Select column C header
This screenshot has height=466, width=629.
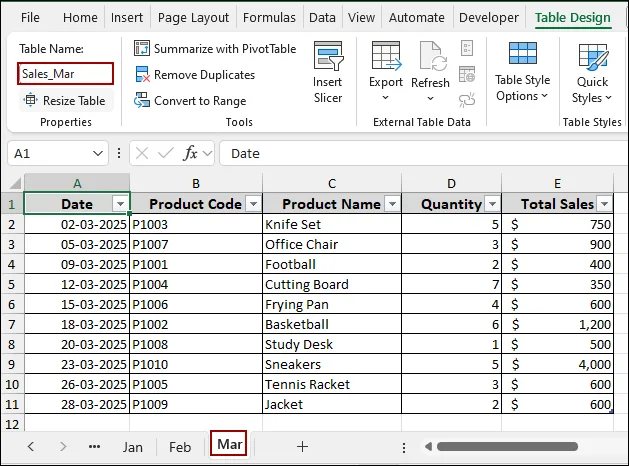(x=332, y=183)
